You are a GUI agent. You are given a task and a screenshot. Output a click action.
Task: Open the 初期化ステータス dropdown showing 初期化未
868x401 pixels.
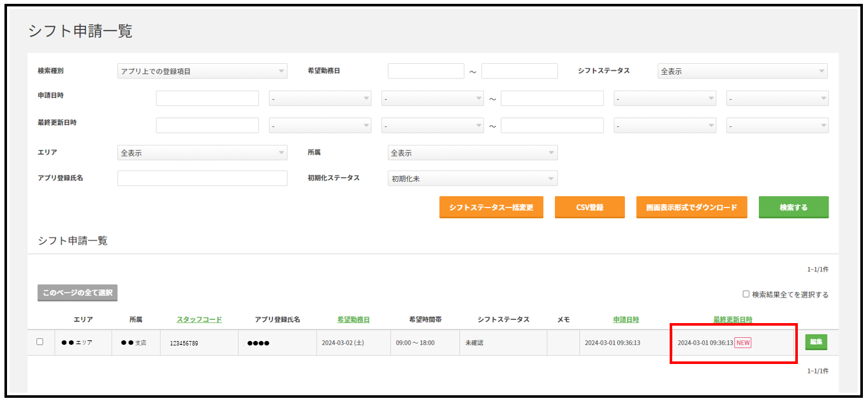coord(472,178)
